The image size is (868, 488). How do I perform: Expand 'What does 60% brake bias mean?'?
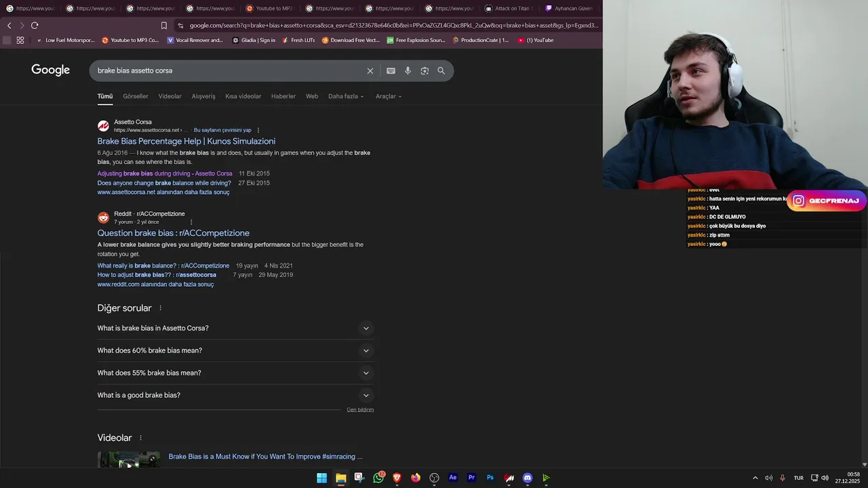pos(235,350)
